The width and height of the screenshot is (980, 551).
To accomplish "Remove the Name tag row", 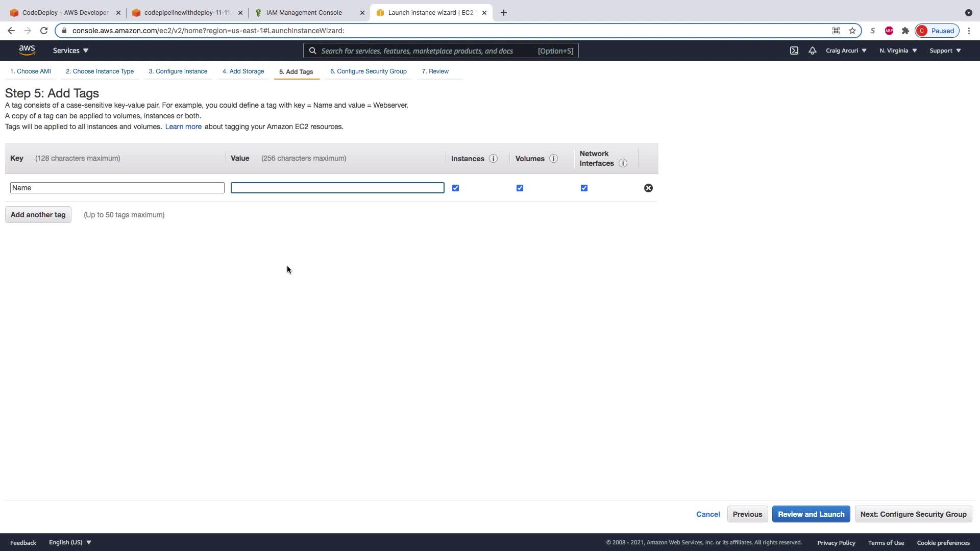I will pyautogui.click(x=648, y=188).
